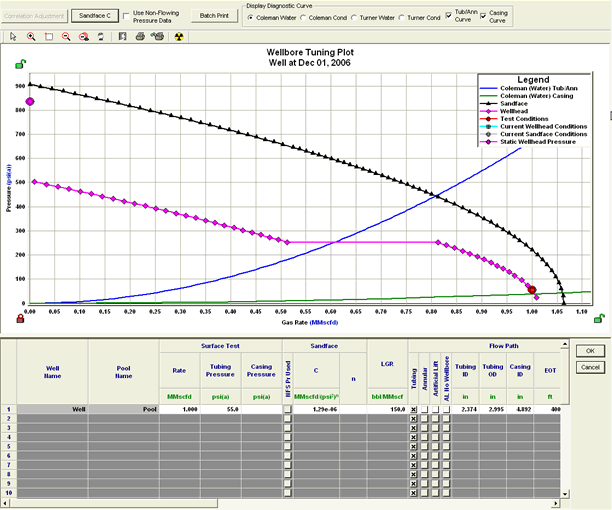Viewport: 612px width, 510px height.
Task: Click the zoom in magnifier icon
Action: [31, 36]
